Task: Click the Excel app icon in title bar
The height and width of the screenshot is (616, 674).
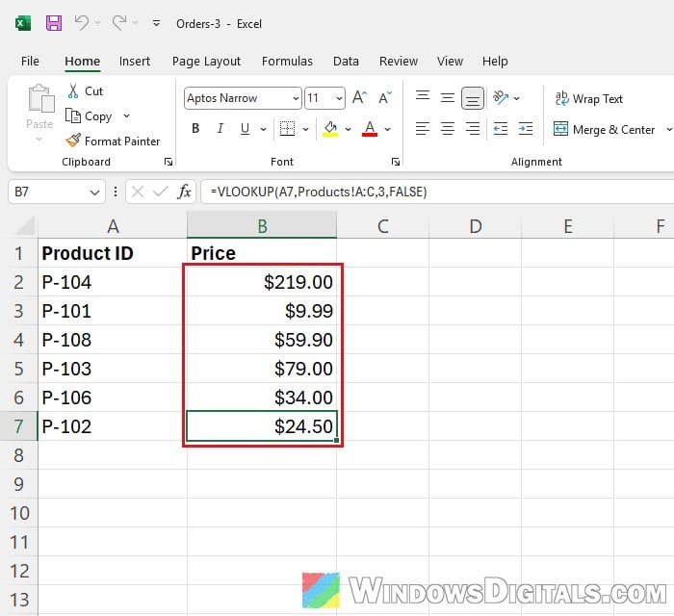Action: (23, 23)
